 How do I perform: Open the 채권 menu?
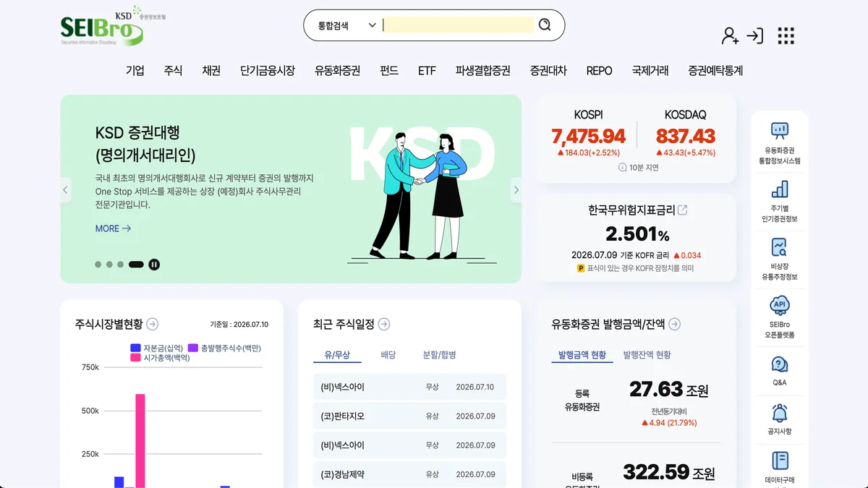coord(211,71)
